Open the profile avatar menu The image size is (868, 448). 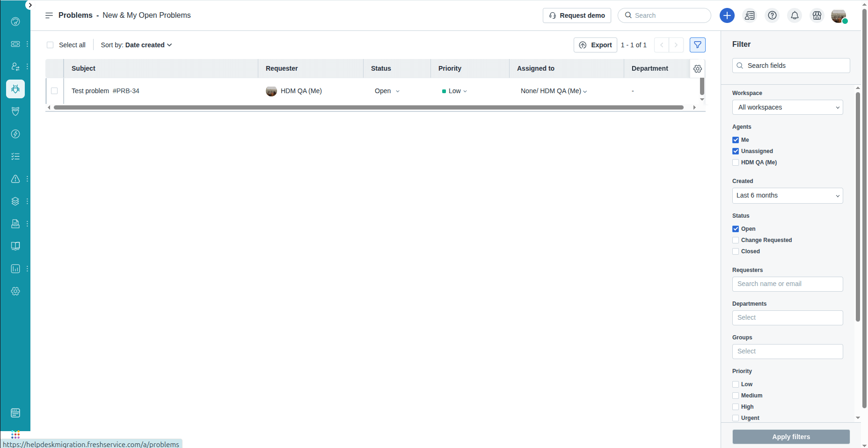[838, 16]
